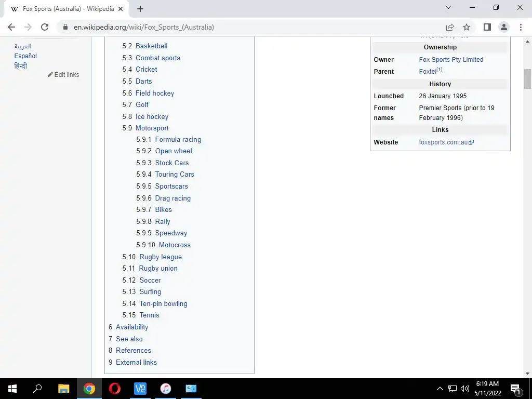The image size is (532, 399).
Task: Go to 5.9.7 Bikes subsection
Action: [x=163, y=210]
